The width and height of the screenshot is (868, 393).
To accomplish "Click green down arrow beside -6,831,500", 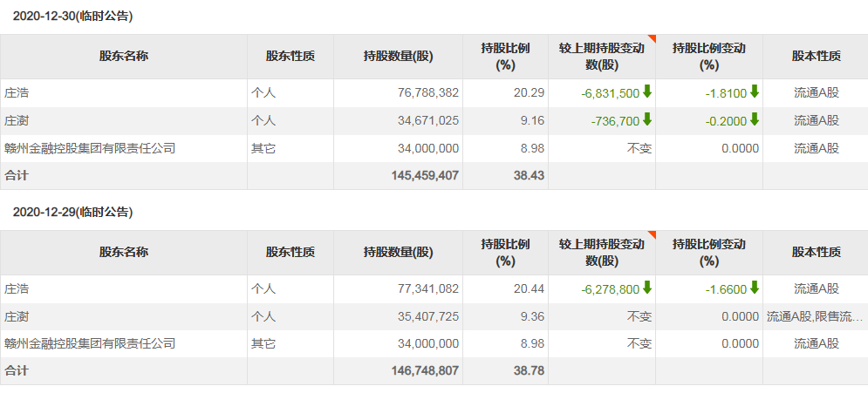I will [x=647, y=91].
